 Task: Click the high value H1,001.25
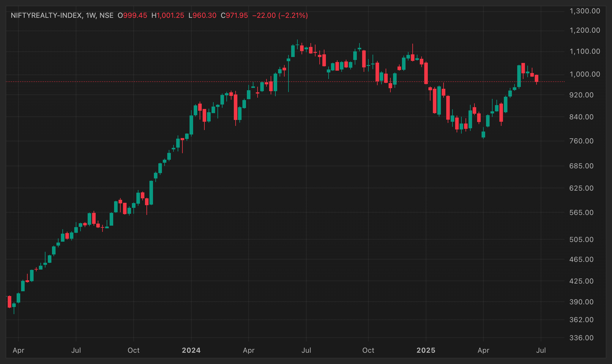coord(168,15)
